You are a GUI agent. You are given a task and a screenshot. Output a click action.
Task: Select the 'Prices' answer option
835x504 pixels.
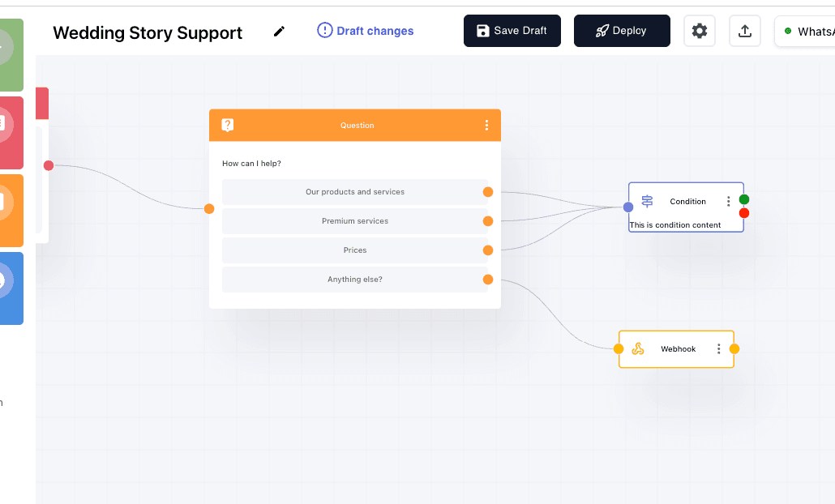click(354, 250)
